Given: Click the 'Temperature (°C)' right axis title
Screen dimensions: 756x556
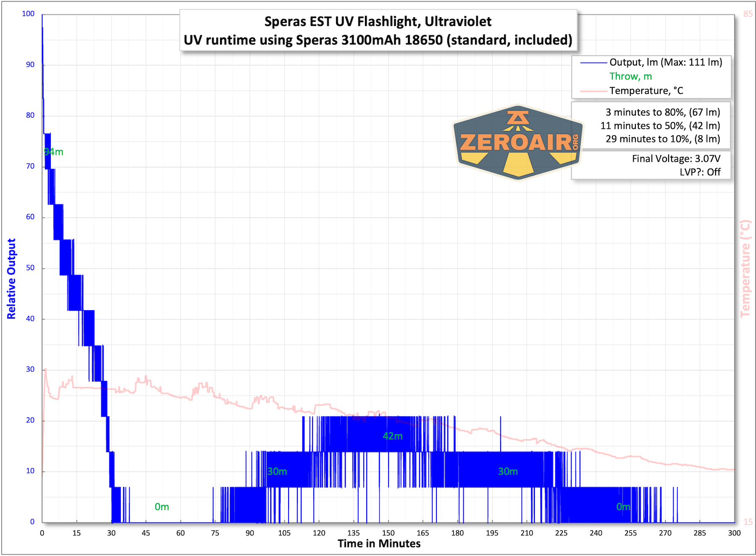Looking at the screenshot, I should click(x=745, y=269).
